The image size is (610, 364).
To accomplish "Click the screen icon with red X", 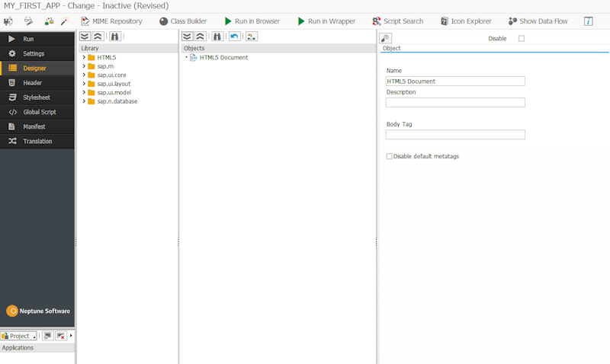I will pyautogui.click(x=61, y=336).
